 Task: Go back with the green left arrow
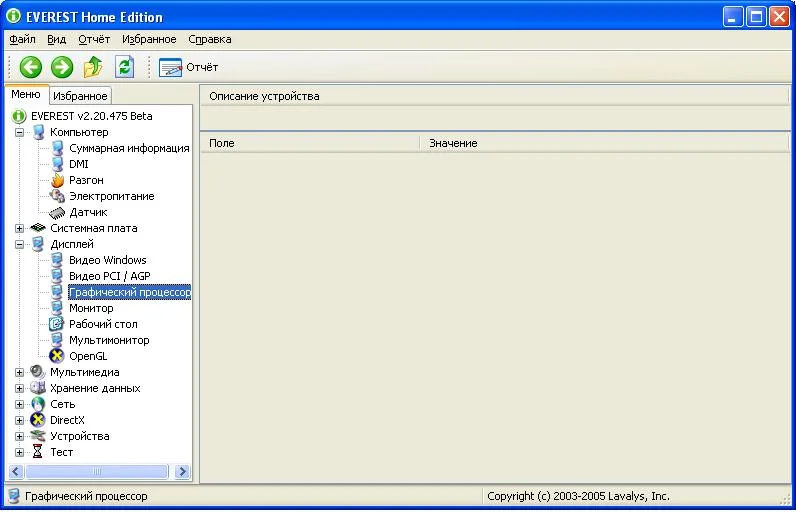tap(30, 67)
